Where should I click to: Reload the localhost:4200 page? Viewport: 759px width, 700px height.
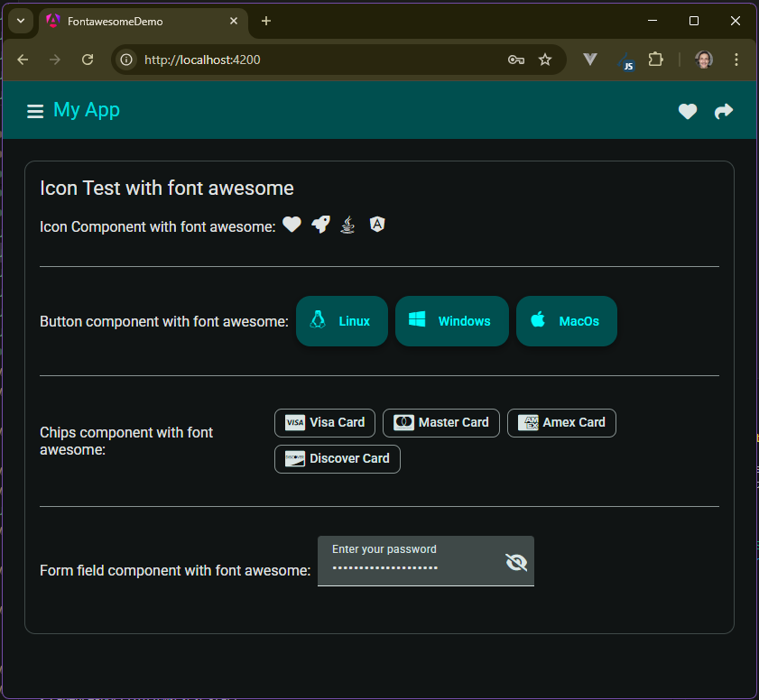tap(88, 59)
